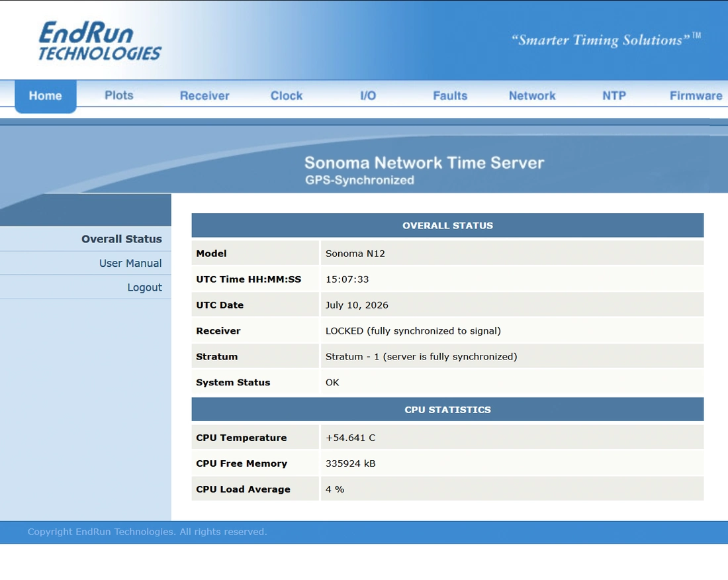Viewport: 728px width, 580px height.
Task: Click the UTC Time HH:MM:SS label
Action: point(248,279)
